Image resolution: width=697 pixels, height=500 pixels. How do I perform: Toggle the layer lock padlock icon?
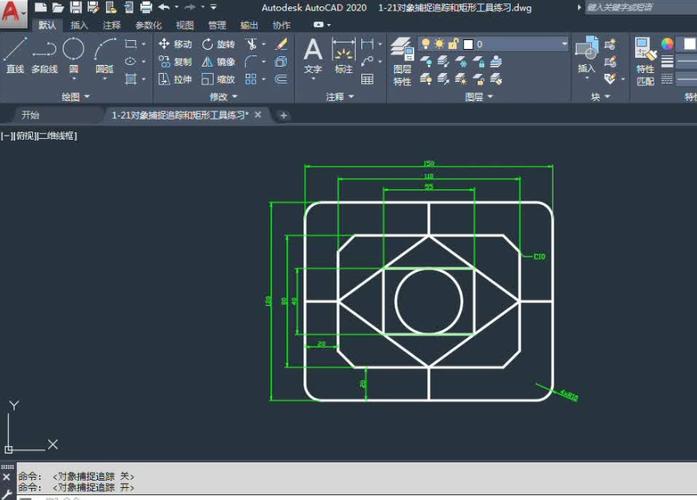click(x=453, y=44)
